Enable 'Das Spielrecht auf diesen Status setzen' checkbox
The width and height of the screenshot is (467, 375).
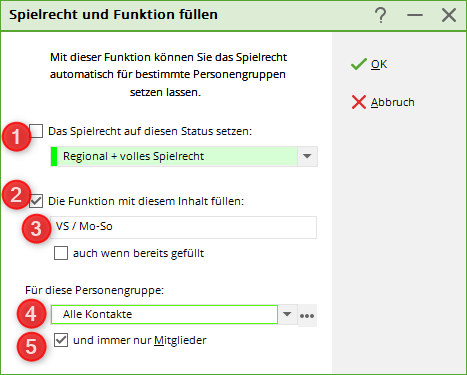point(36,131)
